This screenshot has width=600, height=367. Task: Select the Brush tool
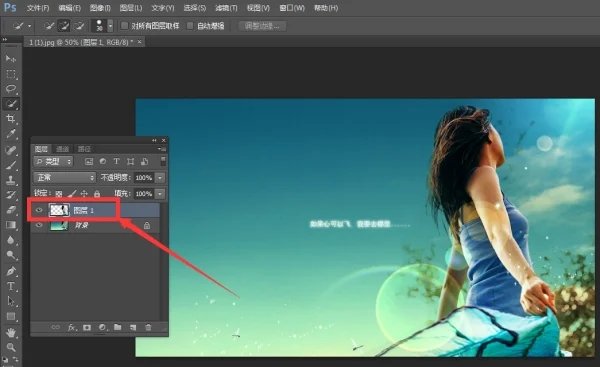(11, 165)
